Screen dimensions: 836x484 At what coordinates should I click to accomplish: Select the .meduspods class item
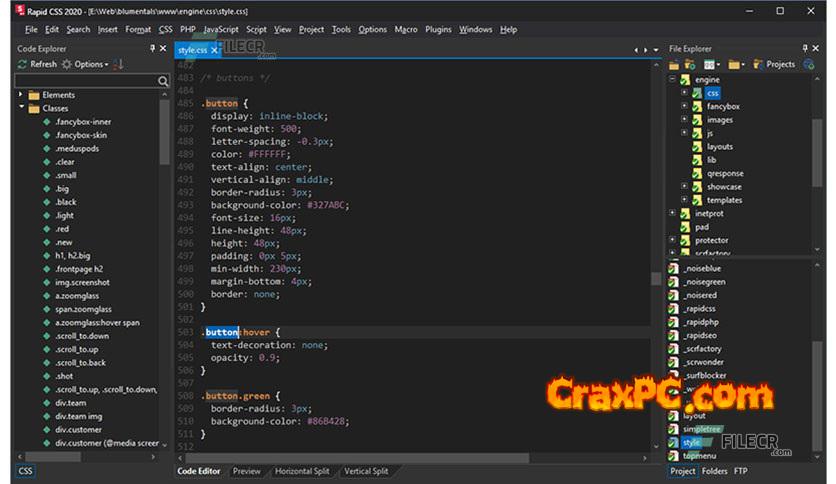pyautogui.click(x=78, y=148)
